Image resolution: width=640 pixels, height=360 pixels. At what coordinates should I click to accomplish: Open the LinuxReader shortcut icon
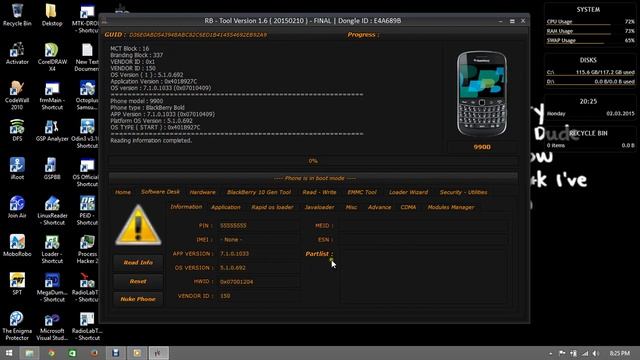(x=52, y=211)
